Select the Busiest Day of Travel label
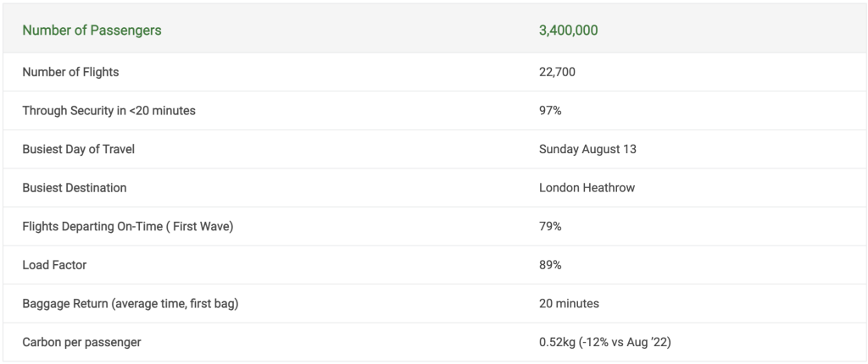The height and width of the screenshot is (364, 868). coord(79,149)
